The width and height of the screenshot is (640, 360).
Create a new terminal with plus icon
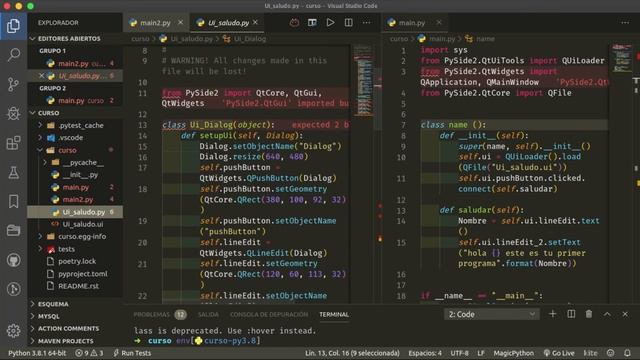tap(553, 314)
